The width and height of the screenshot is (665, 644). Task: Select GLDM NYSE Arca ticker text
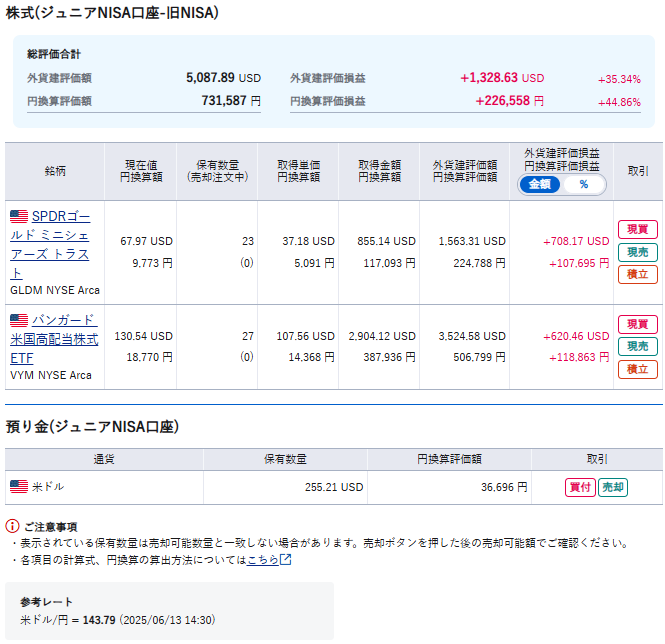pos(55,290)
